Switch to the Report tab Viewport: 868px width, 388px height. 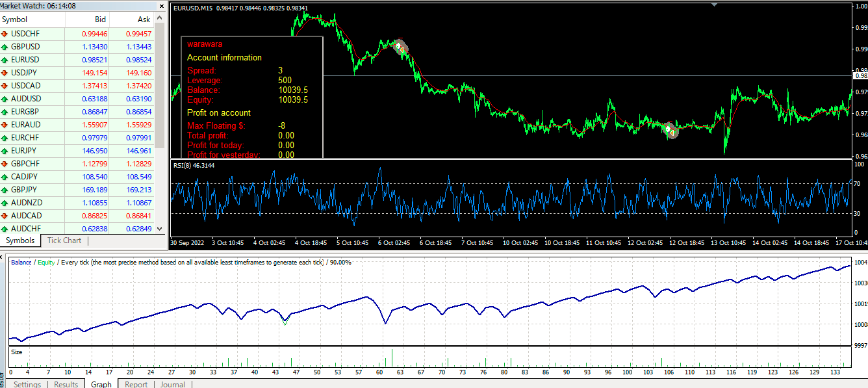pos(136,384)
